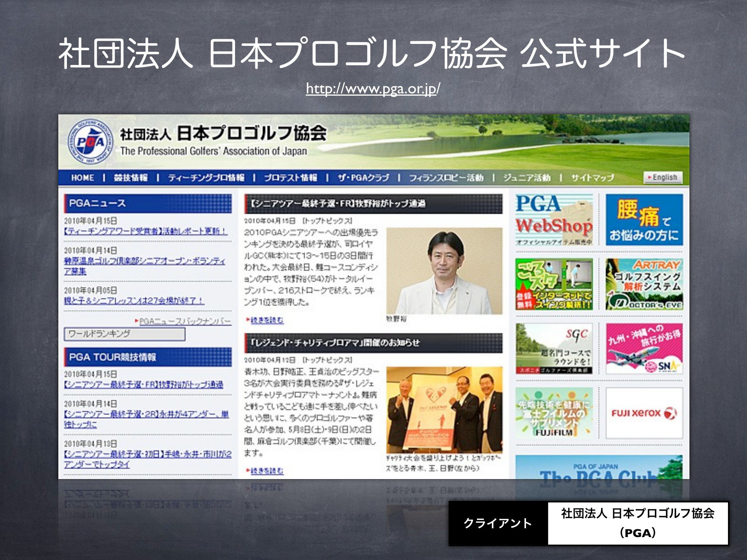Open the FUJI XEROX banner

click(644, 413)
